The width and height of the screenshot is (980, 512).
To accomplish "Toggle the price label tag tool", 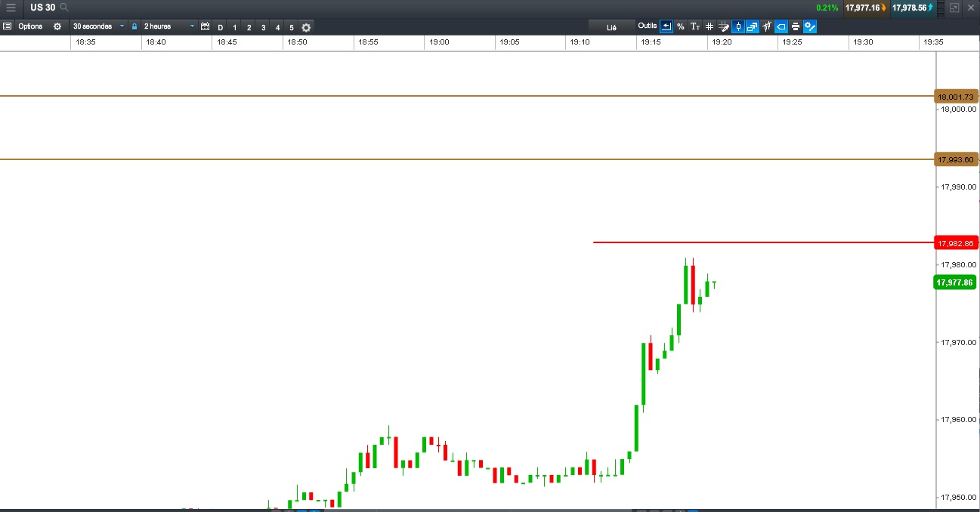I will point(781,26).
